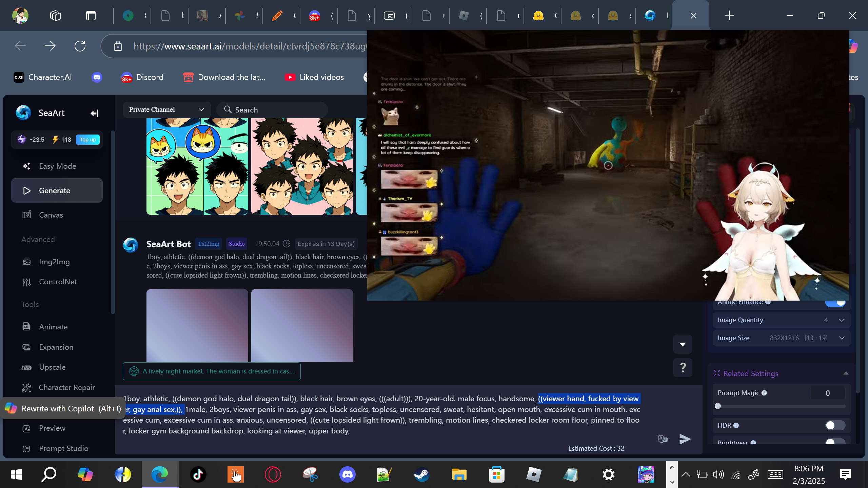Viewport: 868px width, 488px height.
Task: Click inside the prompt text box
Action: (381, 415)
